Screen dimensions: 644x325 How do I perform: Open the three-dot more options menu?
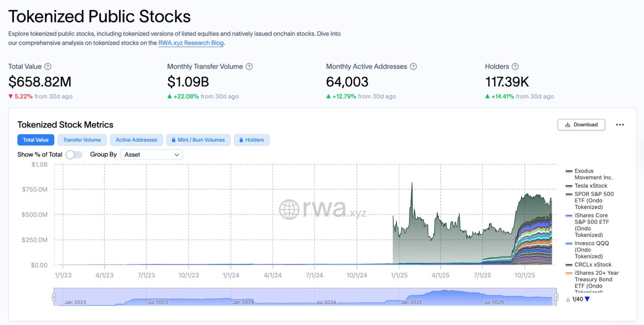[x=620, y=125]
